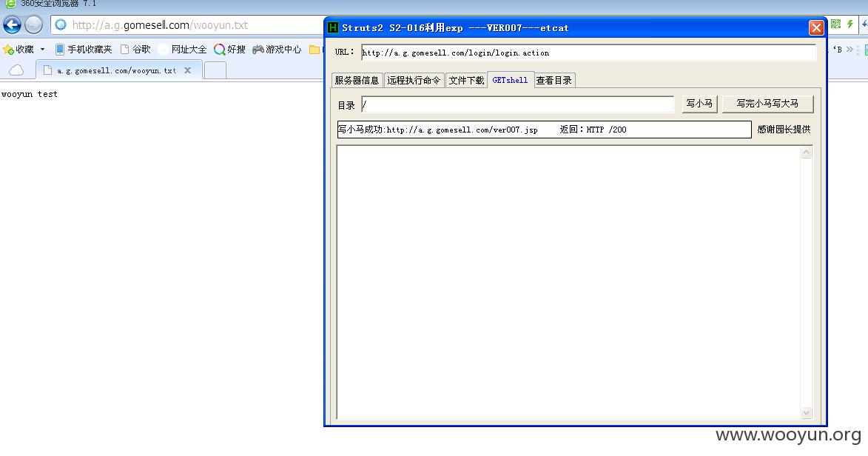The image size is (868, 456).
Task: Click the large empty output text area
Action: (568, 282)
